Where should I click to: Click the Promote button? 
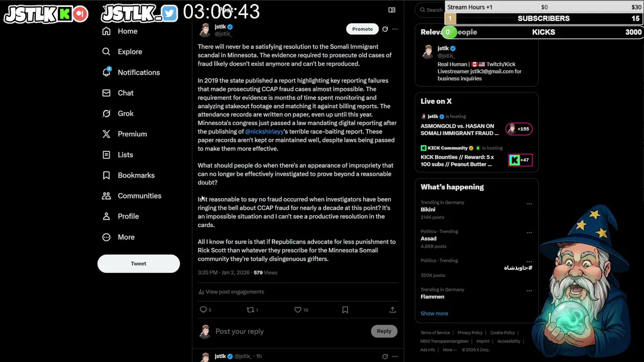362,29
